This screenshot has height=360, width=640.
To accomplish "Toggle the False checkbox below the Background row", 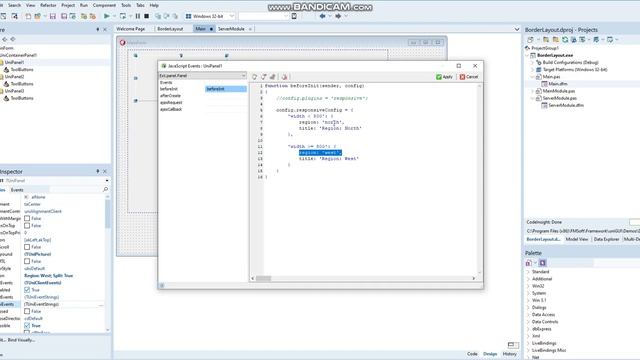I will tap(27, 261).
